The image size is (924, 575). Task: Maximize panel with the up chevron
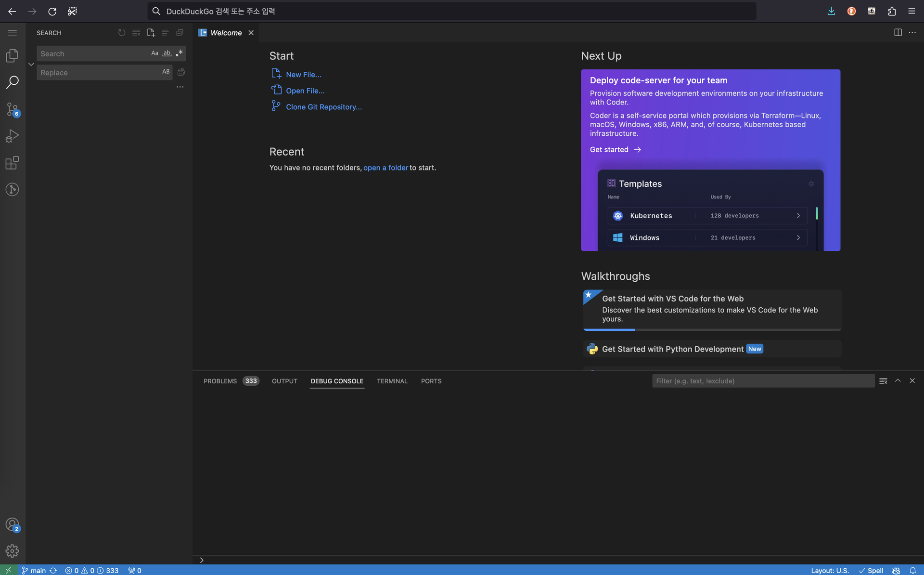click(898, 381)
